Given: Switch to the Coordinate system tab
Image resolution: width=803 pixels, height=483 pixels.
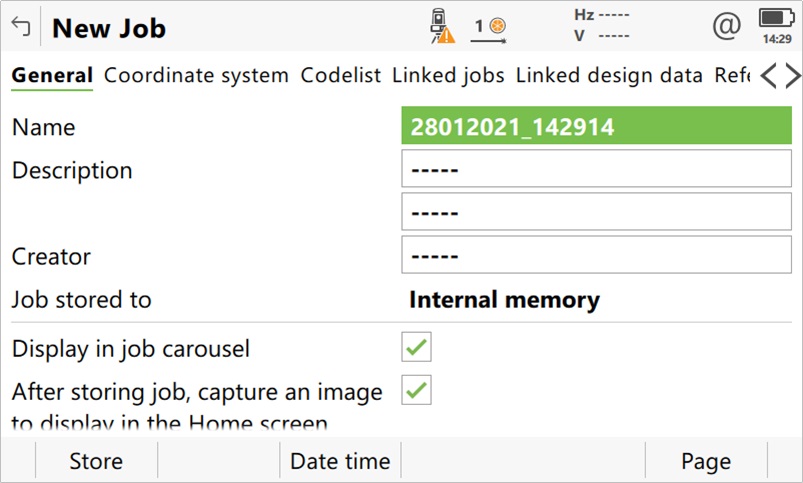Looking at the screenshot, I should coord(196,75).
